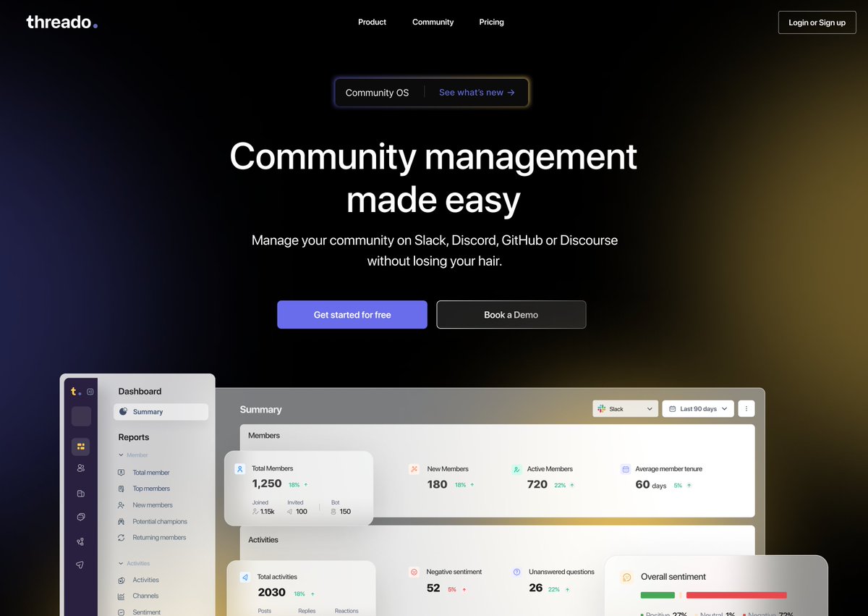Click the collapse icon next to the Threado logo
This screenshot has width=868, height=616.
89,391
